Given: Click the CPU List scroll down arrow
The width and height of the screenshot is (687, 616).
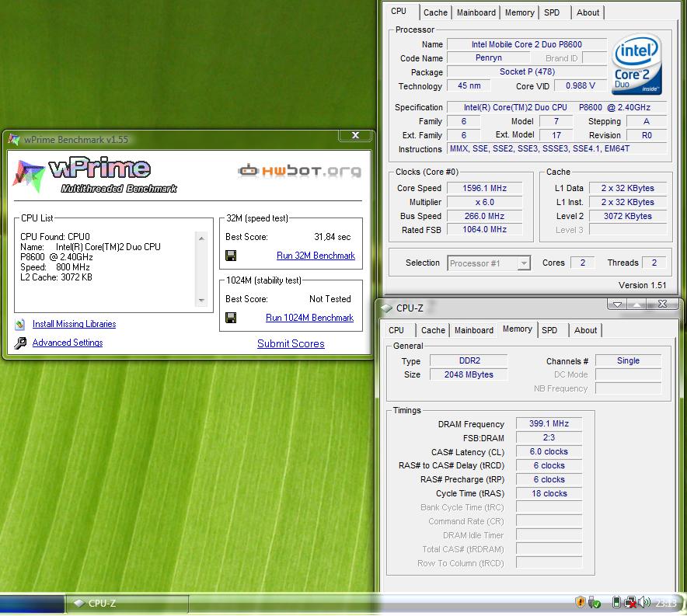Looking at the screenshot, I should (201, 301).
